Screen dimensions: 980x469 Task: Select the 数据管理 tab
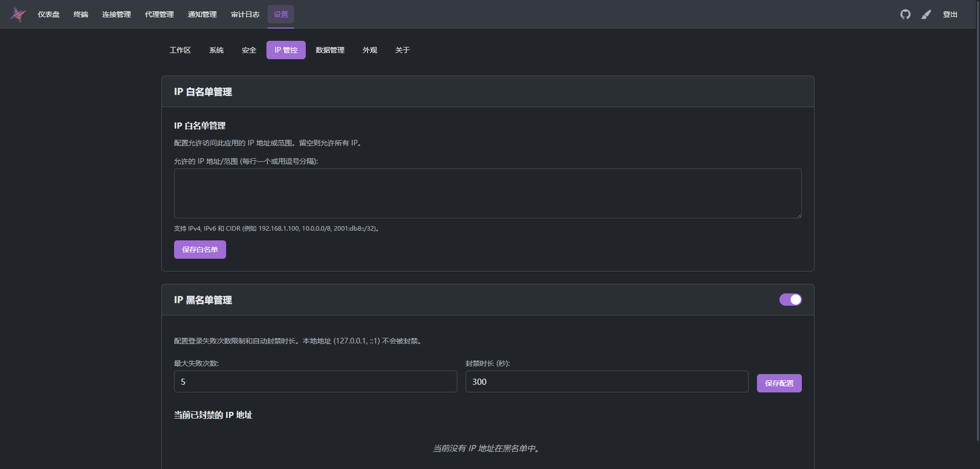[x=330, y=50]
